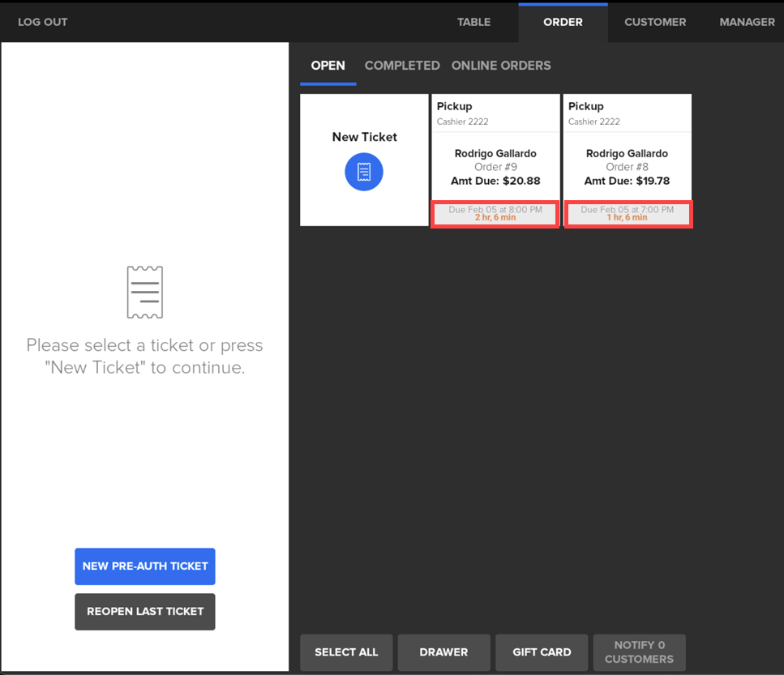Open the cash DRAWER

tap(443, 652)
